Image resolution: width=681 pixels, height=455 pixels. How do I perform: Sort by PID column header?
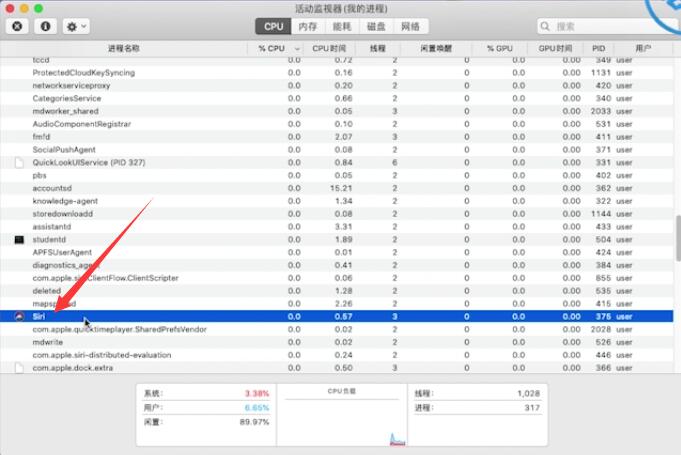(x=598, y=48)
